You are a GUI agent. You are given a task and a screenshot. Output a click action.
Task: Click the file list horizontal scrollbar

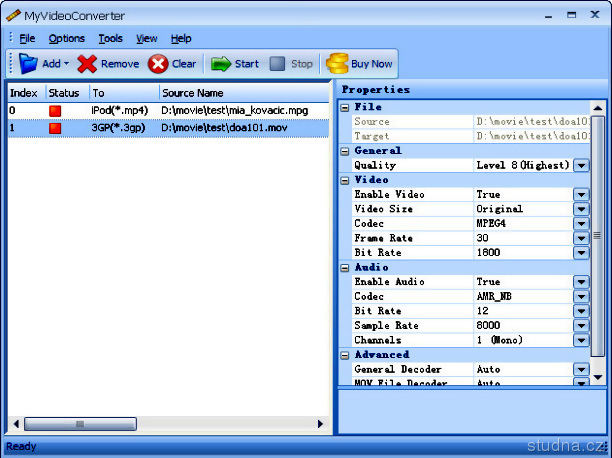[165, 424]
